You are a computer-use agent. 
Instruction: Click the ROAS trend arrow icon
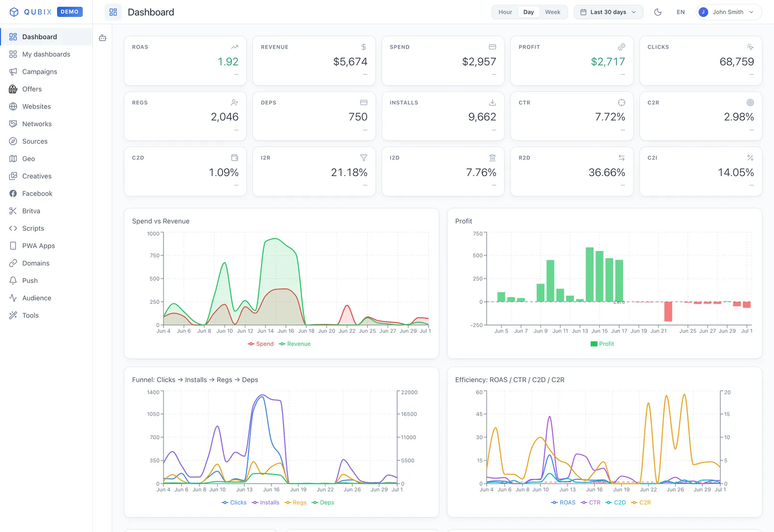point(235,47)
